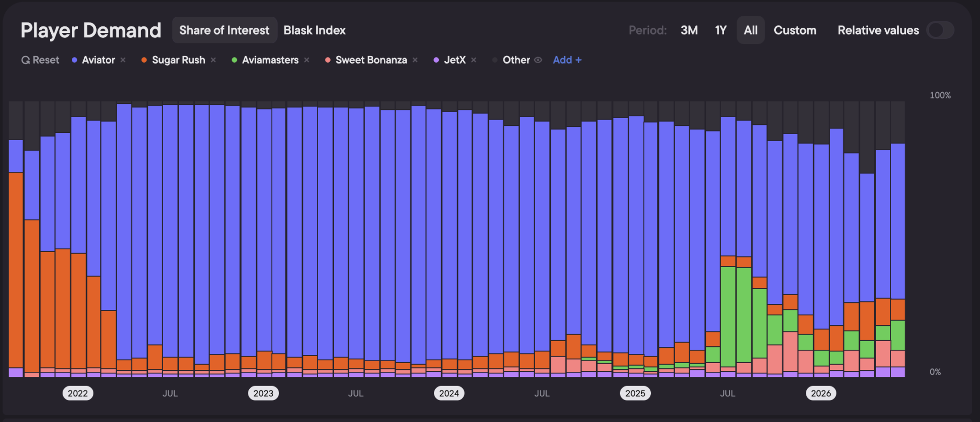Click the green Aviamasters legend dot

[x=234, y=60]
